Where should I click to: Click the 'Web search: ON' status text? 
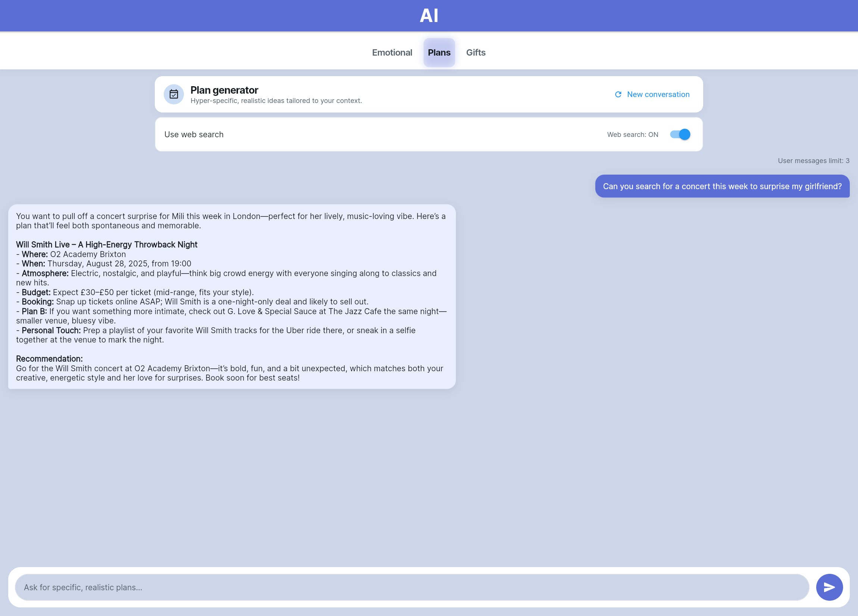pos(633,135)
